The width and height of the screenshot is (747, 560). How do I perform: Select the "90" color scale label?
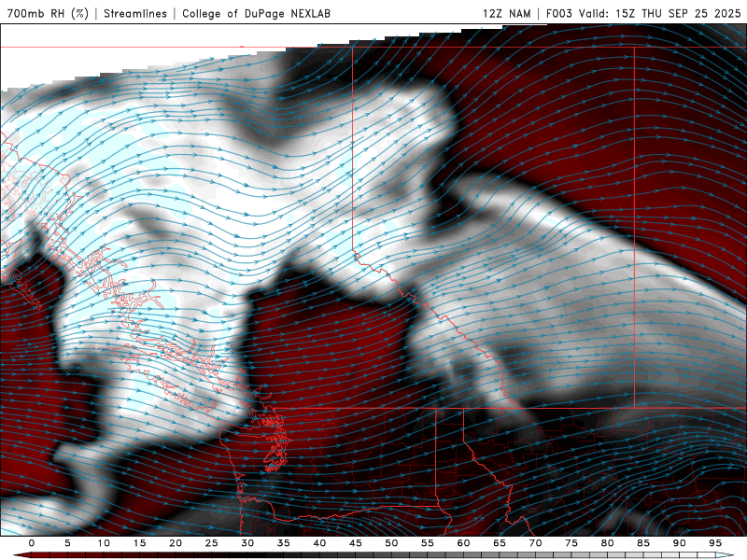pyautogui.click(x=680, y=543)
